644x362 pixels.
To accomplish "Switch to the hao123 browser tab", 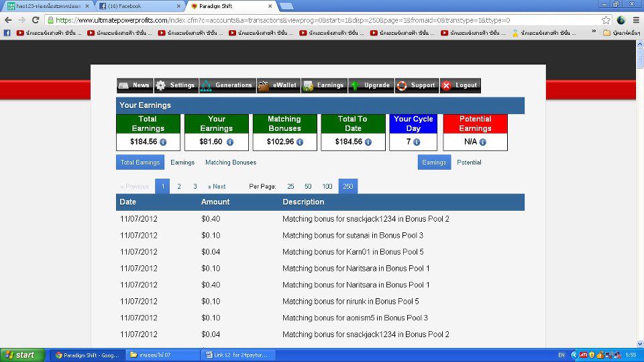I will [x=48, y=6].
